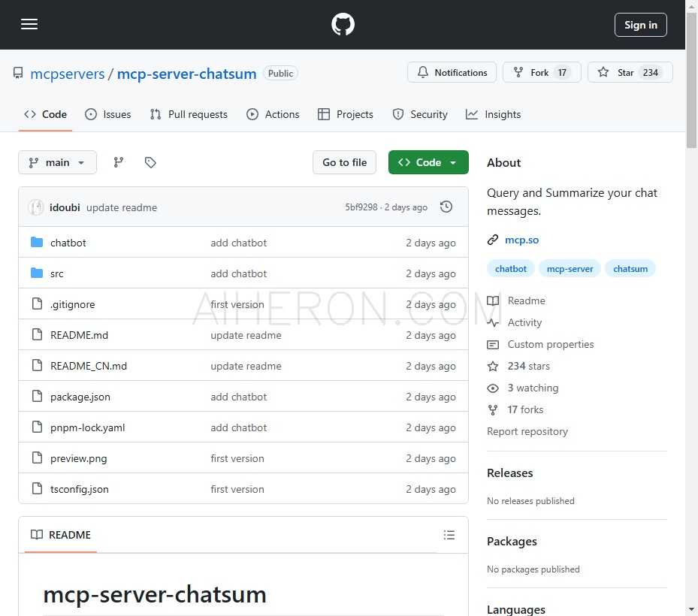
Task: Click the Report repository link
Action: click(527, 432)
